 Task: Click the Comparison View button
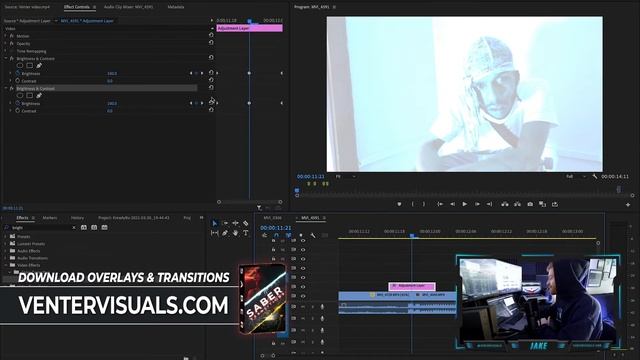(542, 204)
